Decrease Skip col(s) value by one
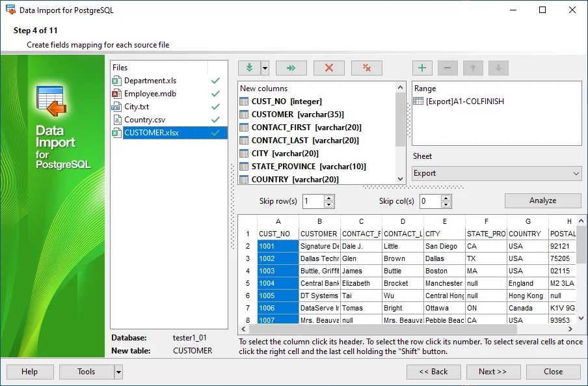 (x=446, y=204)
